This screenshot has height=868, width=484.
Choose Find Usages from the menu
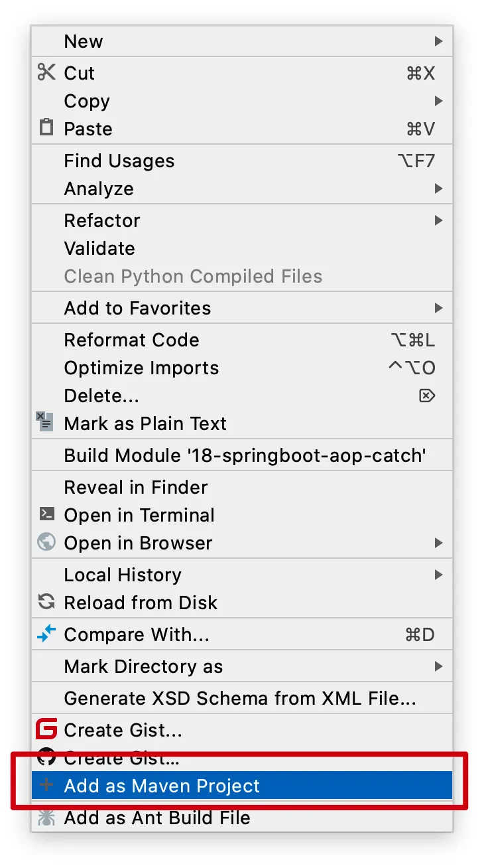pos(242,161)
